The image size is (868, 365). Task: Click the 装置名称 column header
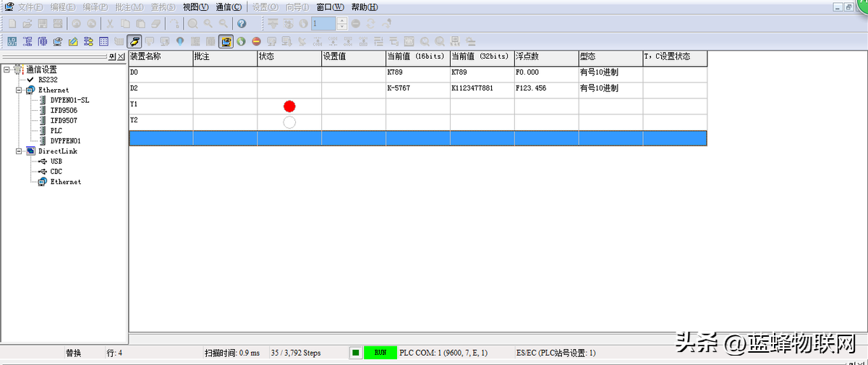pos(160,56)
